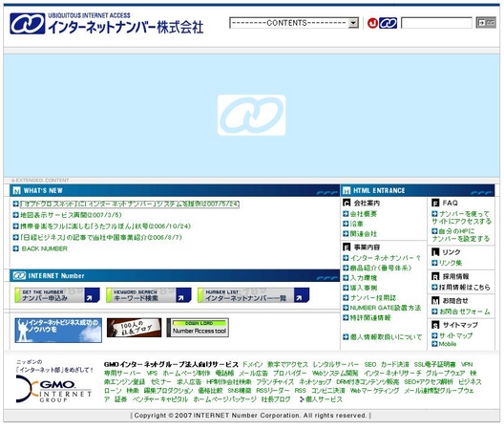504x430 pixels.
Task: Click the リンク L icon
Action: point(435,252)
